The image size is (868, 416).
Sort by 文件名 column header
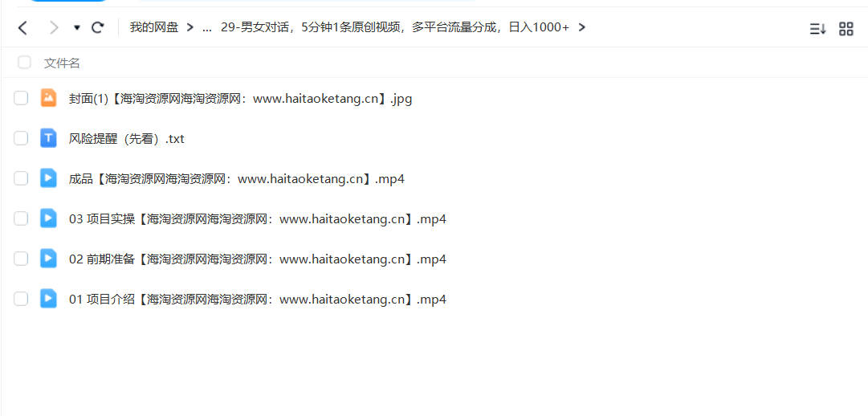pyautogui.click(x=62, y=63)
